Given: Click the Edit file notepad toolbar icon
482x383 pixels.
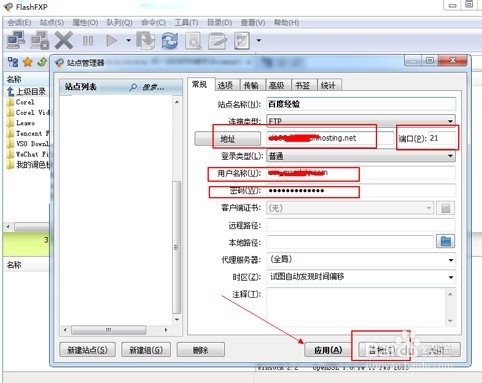Looking at the screenshot, I should (x=217, y=41).
